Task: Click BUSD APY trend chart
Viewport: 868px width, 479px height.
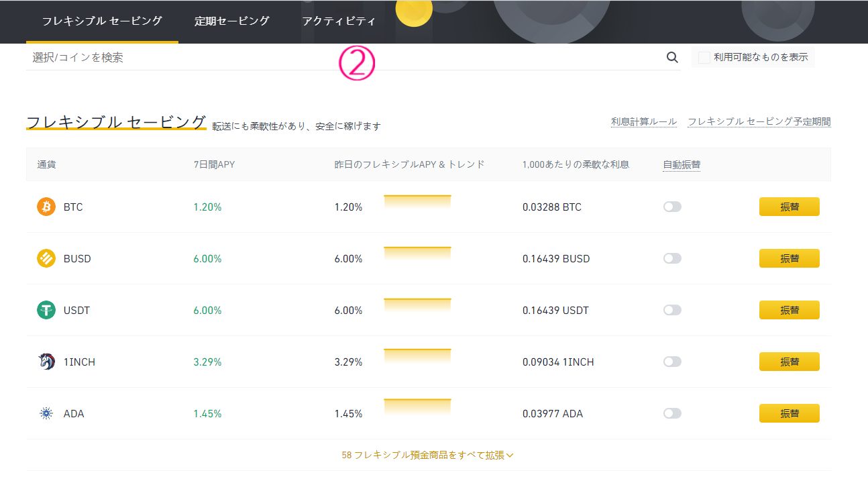Action: [x=417, y=254]
